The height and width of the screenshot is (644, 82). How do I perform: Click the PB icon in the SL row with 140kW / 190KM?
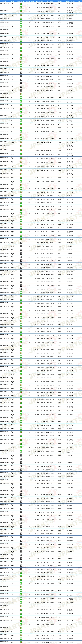(x=21, y=580)
